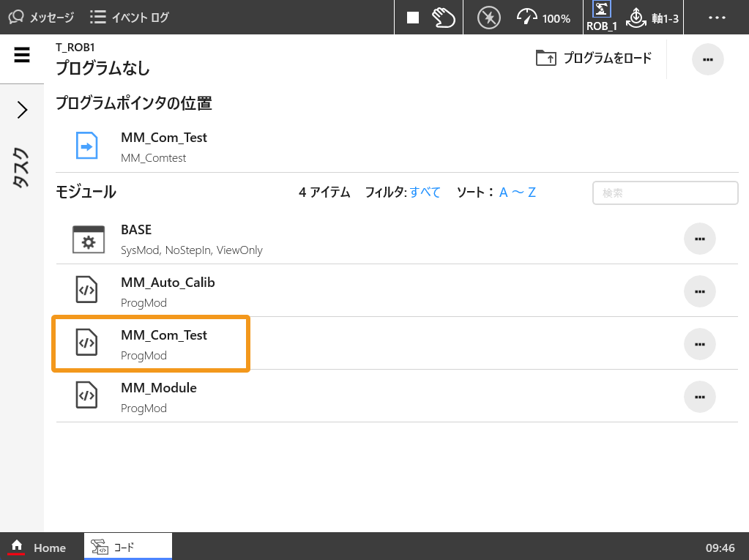Open the hamburger menu icon
The height and width of the screenshot is (560, 749).
coord(22,55)
